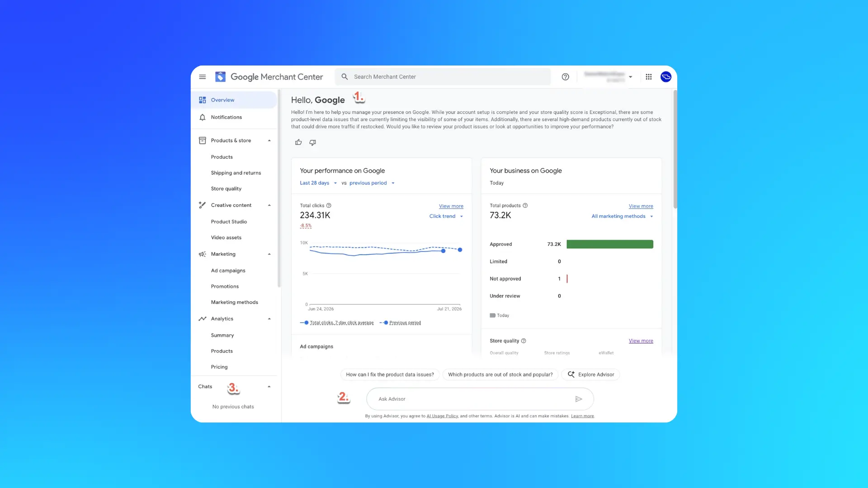The height and width of the screenshot is (488, 868).
Task: Click View more for Store quality
Action: [641, 341]
